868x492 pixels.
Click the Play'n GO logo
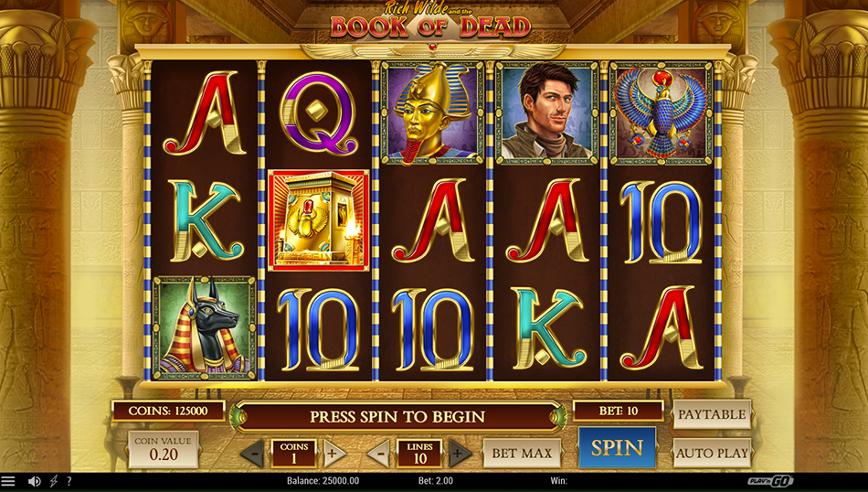click(x=770, y=481)
